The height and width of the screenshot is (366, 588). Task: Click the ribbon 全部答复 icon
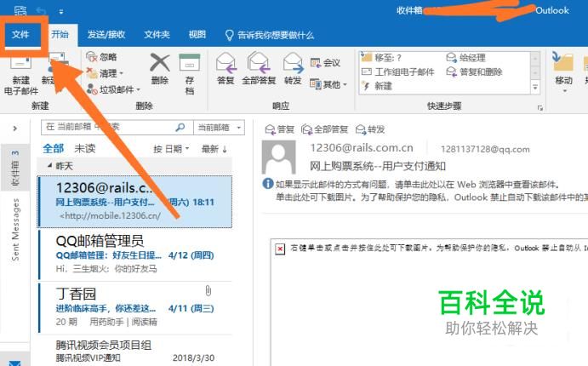259,63
